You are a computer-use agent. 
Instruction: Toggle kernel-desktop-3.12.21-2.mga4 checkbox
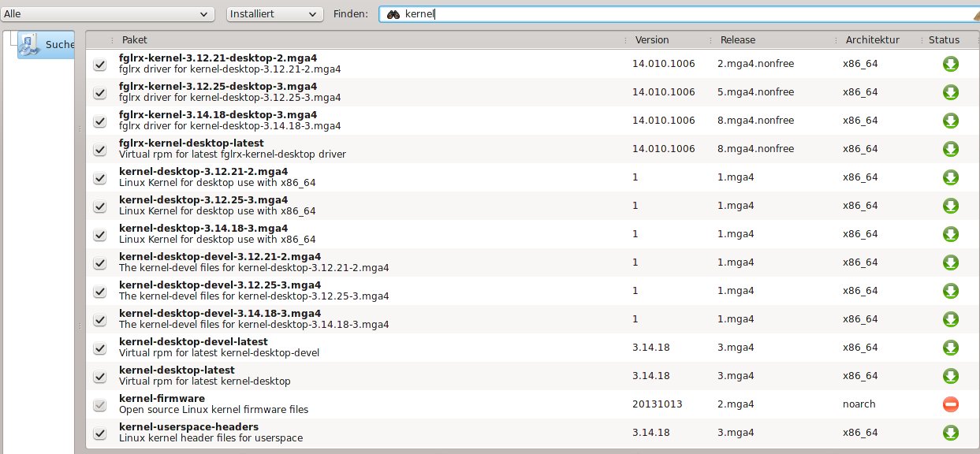[x=99, y=178]
